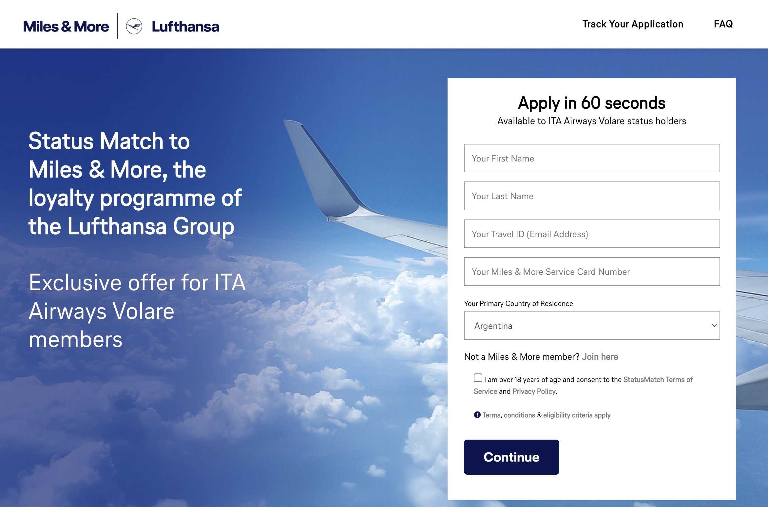Click the Lufthansa wordmark in the header
Image resolution: width=768 pixels, height=532 pixels.
point(185,27)
